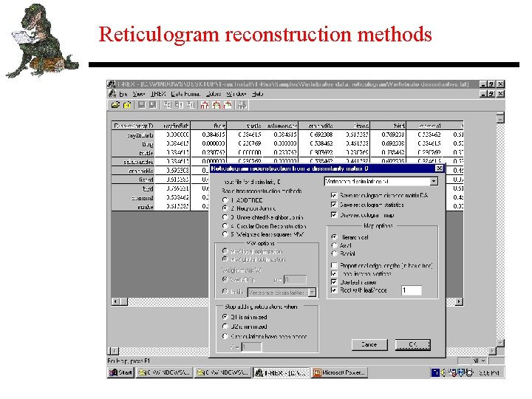This screenshot has height=399, width=532.
Task: Open the File menu
Action: pyautogui.click(x=123, y=94)
